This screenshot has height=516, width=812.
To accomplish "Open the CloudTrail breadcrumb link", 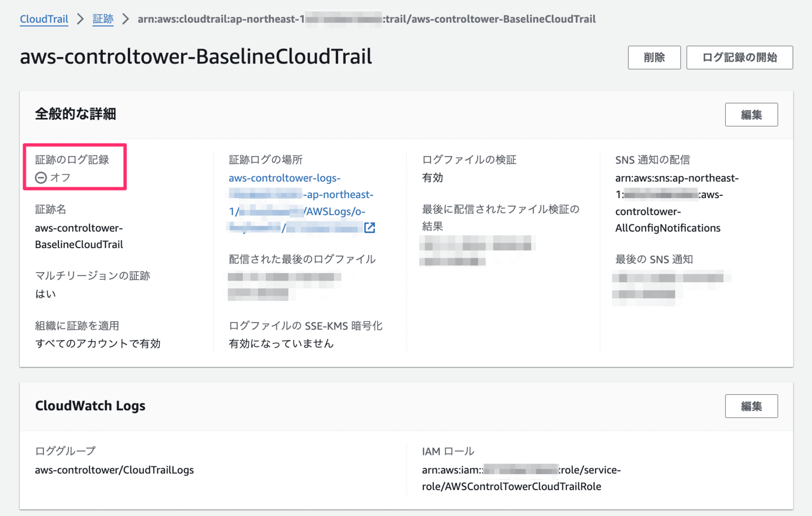I will (44, 19).
